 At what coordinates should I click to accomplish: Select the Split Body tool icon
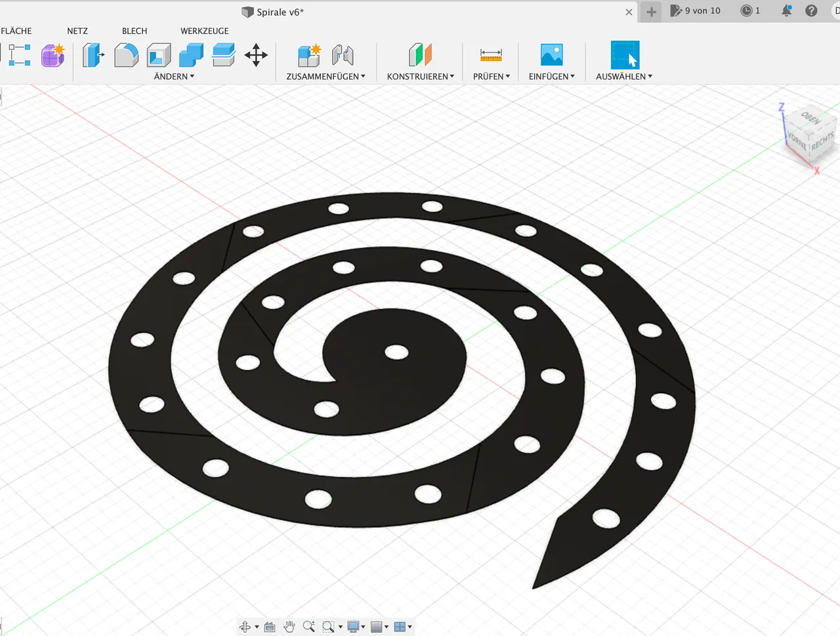(x=224, y=55)
